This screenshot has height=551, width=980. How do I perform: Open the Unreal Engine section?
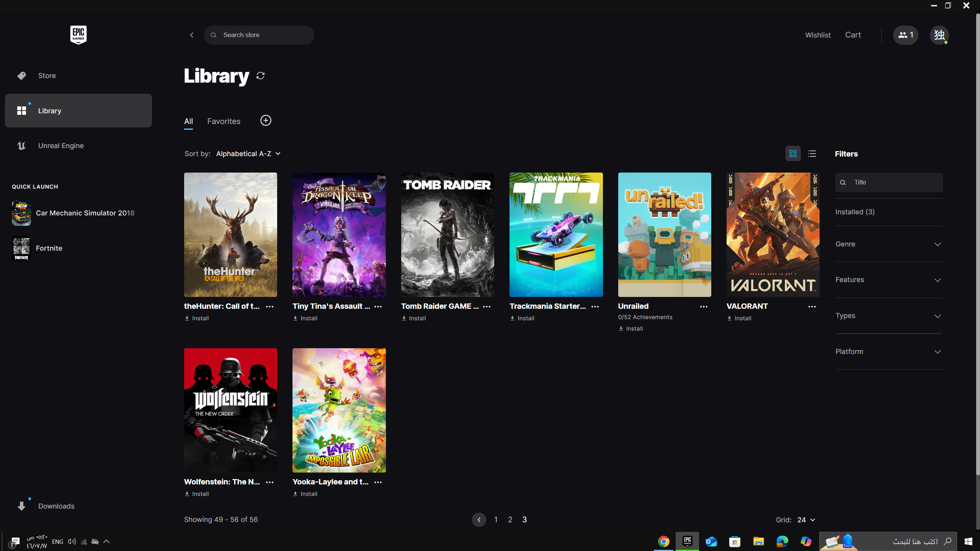(78, 146)
